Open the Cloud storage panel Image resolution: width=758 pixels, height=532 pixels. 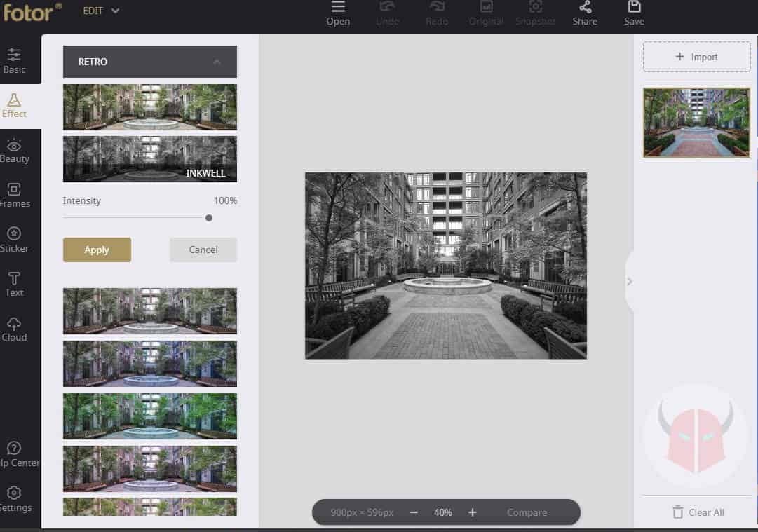[14, 329]
